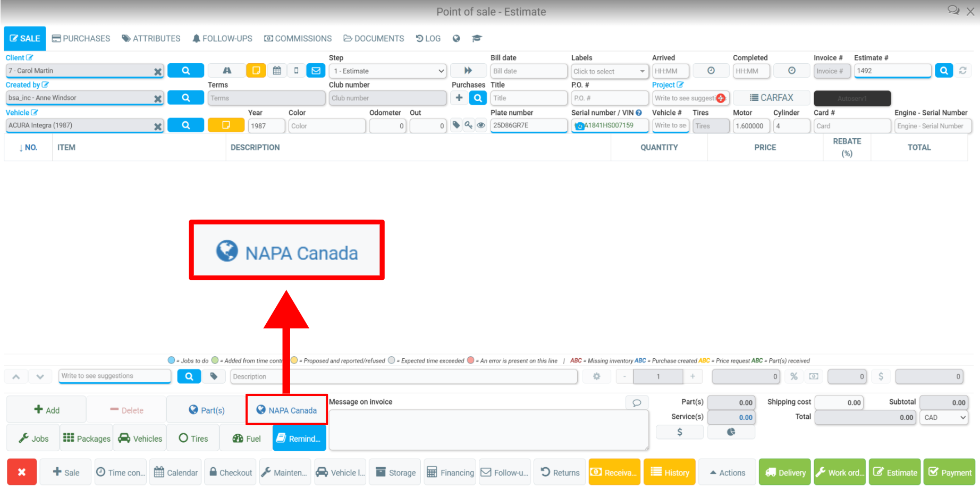Toggle the percent rebate button
The width and height of the screenshot is (980, 489).
(x=794, y=376)
